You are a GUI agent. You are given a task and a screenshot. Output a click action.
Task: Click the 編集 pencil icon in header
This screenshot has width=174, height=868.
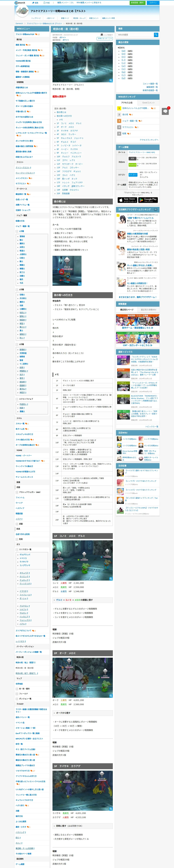pyautogui.click(x=33, y=3)
